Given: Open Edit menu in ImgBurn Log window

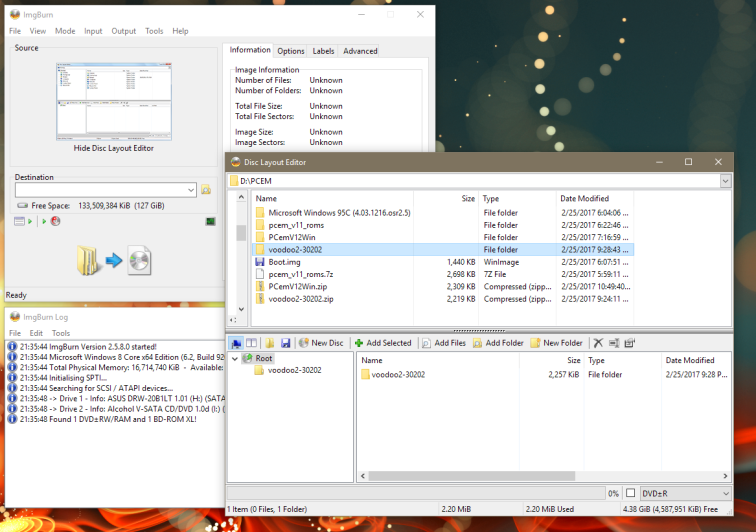Looking at the screenshot, I should (36, 333).
